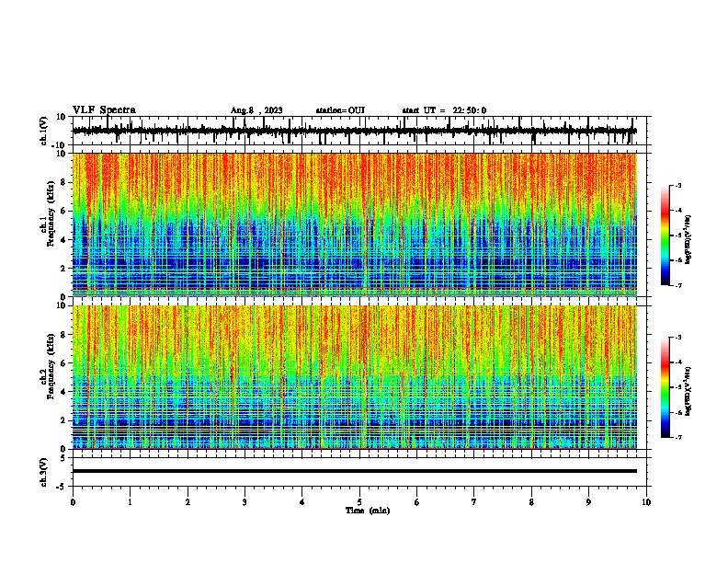Screen dimensions: 728x563
Task: Click time axis tick label "4"
Action: pos(302,502)
